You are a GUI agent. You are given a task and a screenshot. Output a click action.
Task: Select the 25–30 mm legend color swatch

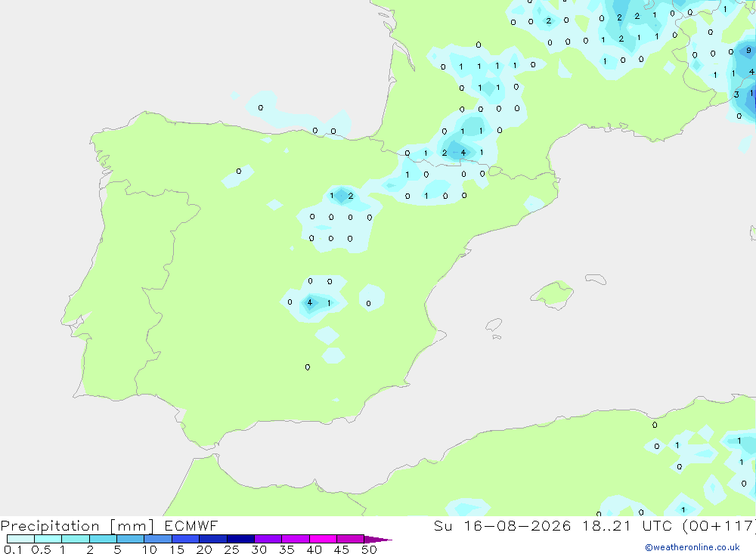tap(240, 539)
